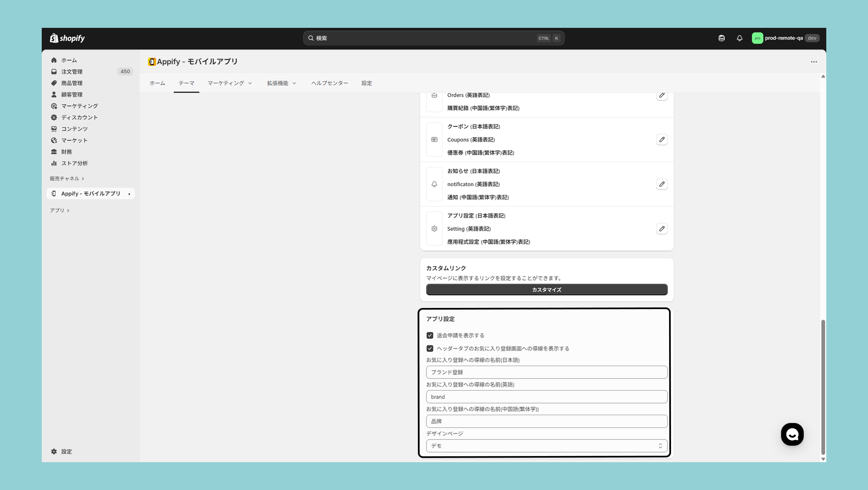
Task: Click the three-dots more menu icon
Action: point(813,62)
